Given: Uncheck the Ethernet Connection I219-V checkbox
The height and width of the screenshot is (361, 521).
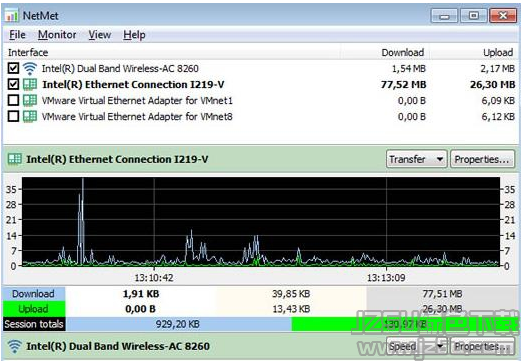Looking at the screenshot, I should (x=13, y=84).
